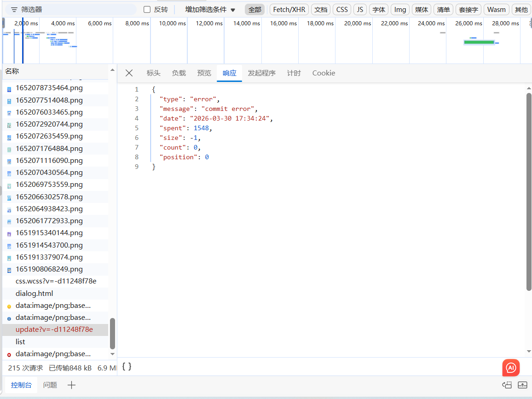Image resolution: width=532 pixels, height=399 pixels.
Task: Click the plus icon beside 问题 tab
Action: [x=71, y=385]
